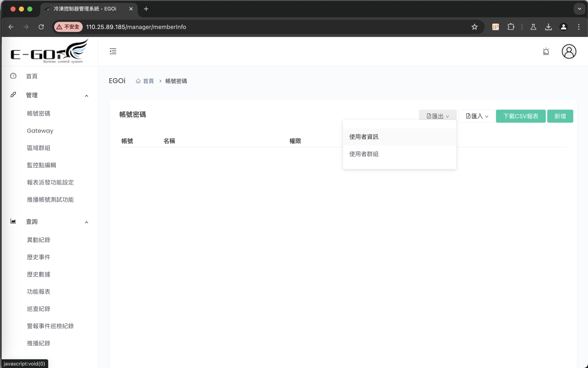
Task: Bookmark this page with star icon
Action: click(474, 27)
